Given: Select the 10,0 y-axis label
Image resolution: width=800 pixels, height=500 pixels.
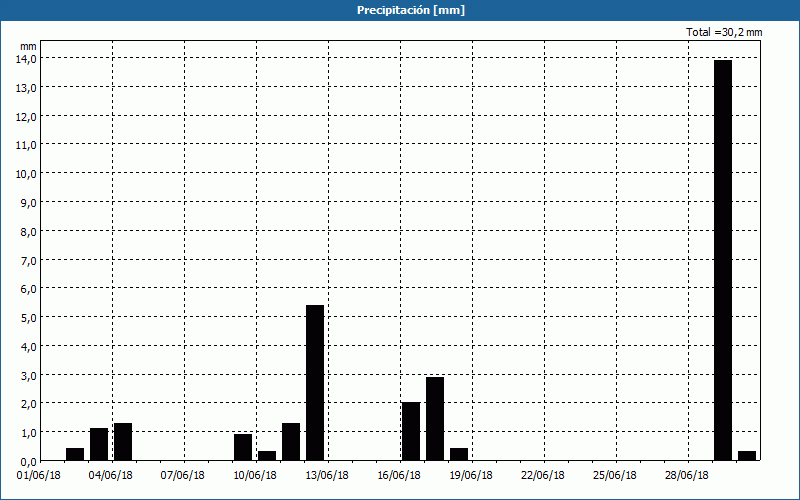Looking at the screenshot, I should pyautogui.click(x=27, y=174).
